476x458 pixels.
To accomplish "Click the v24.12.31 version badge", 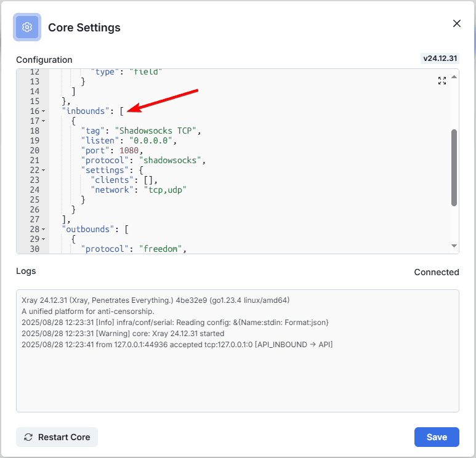I will click(x=440, y=59).
